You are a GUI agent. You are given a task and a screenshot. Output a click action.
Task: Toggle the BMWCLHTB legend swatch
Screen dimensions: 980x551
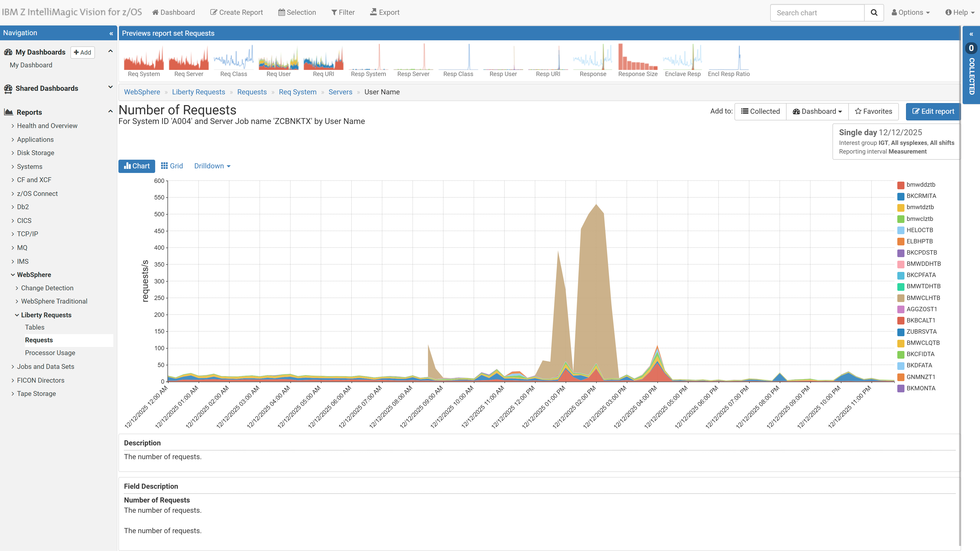tap(900, 298)
